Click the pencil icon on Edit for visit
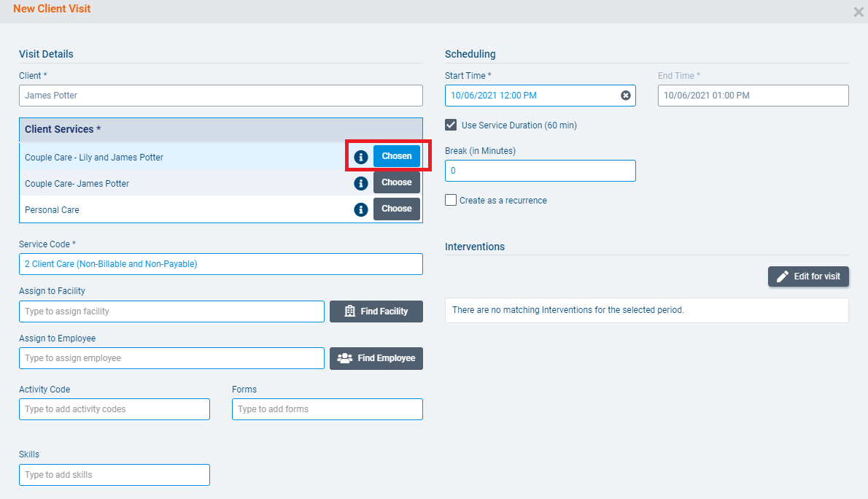Image resolution: width=868 pixels, height=499 pixels. click(782, 276)
